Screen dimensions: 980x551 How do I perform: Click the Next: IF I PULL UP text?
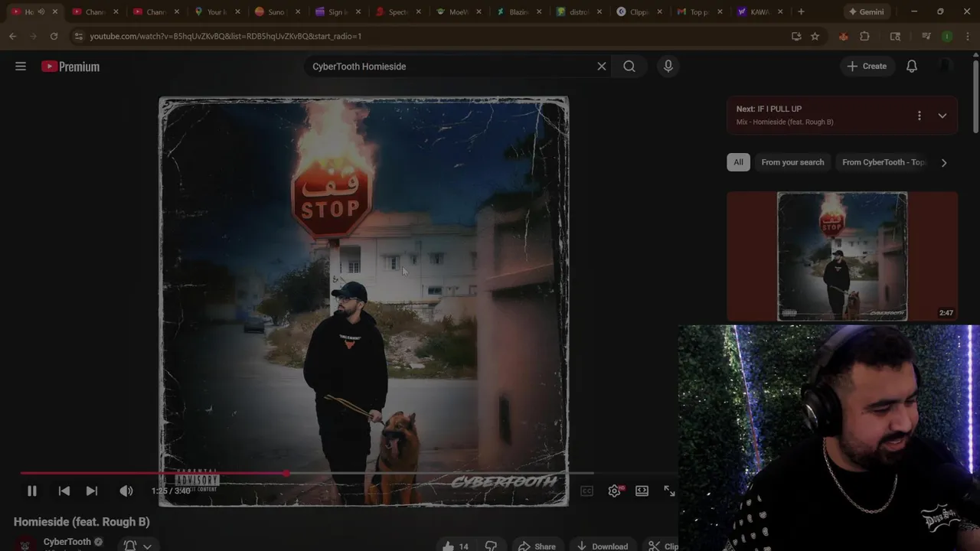coord(769,109)
